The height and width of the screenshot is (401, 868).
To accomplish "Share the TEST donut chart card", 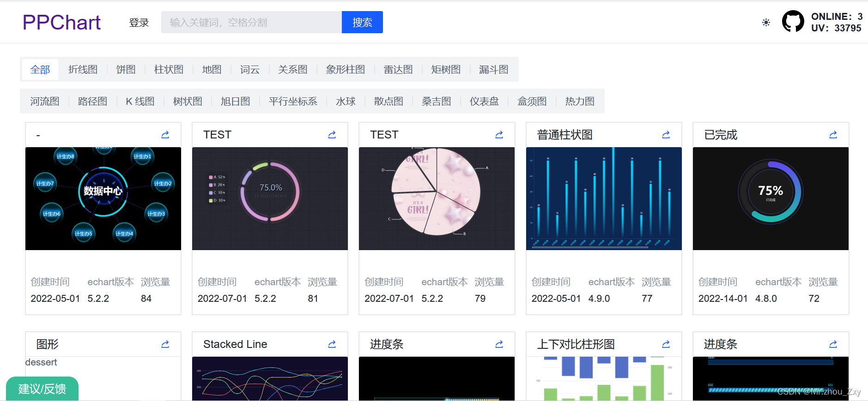I will 332,135.
